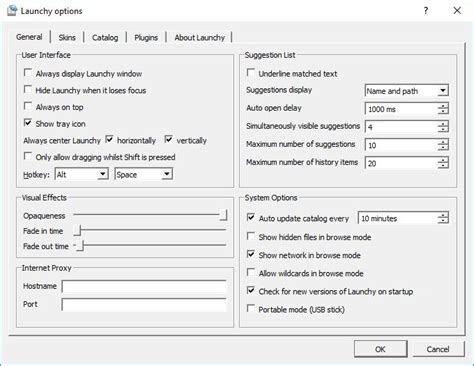The width and height of the screenshot is (474, 366).
Task: Decrease Maximum number of suggestions
Action: click(x=443, y=148)
